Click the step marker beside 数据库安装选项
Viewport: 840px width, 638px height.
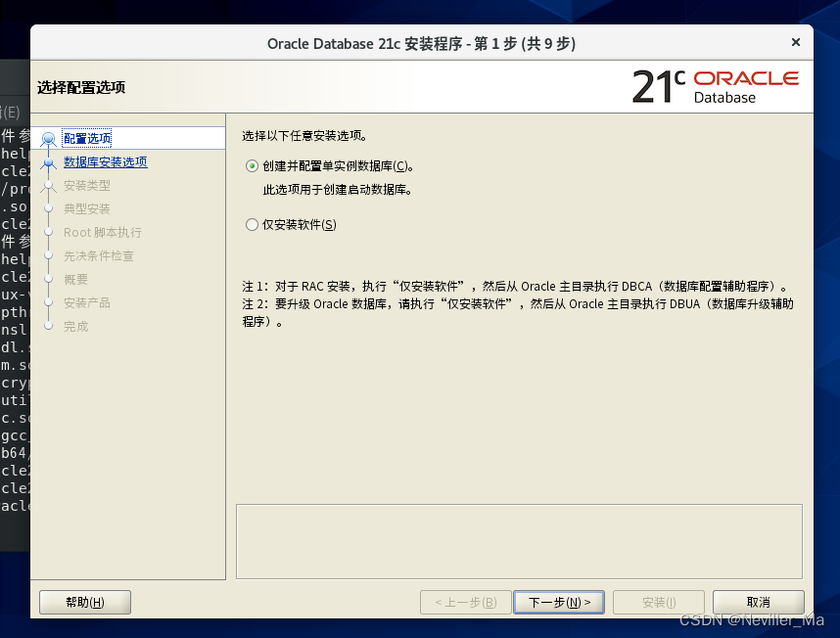[49, 162]
